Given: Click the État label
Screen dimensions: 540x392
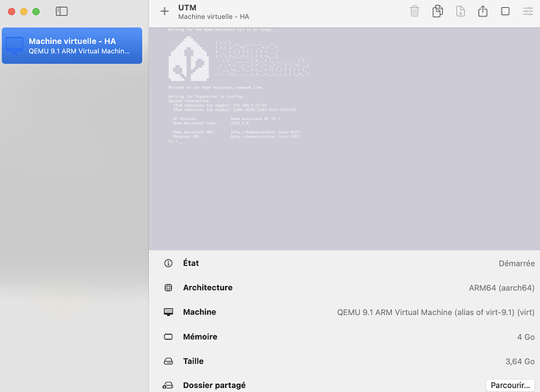Looking at the screenshot, I should (190, 263).
